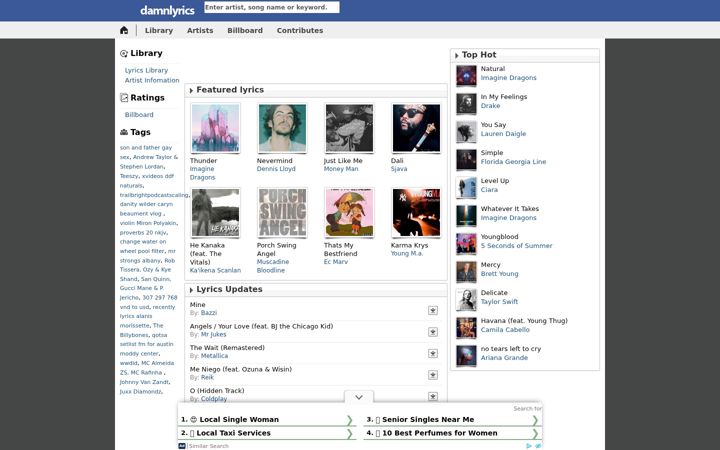This screenshot has width=720, height=450.
Task: Click the Nevermind album thumbnail
Action: (282, 128)
